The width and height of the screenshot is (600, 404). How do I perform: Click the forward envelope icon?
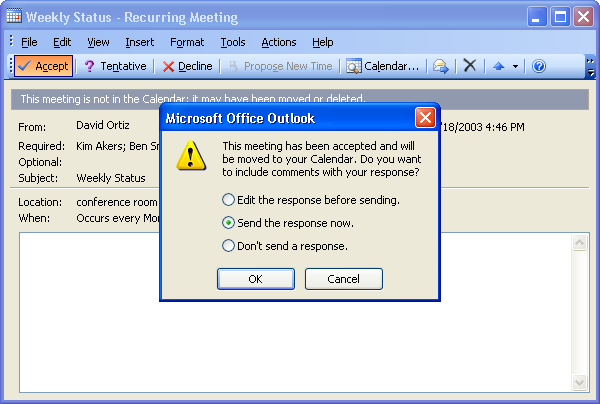click(x=441, y=66)
